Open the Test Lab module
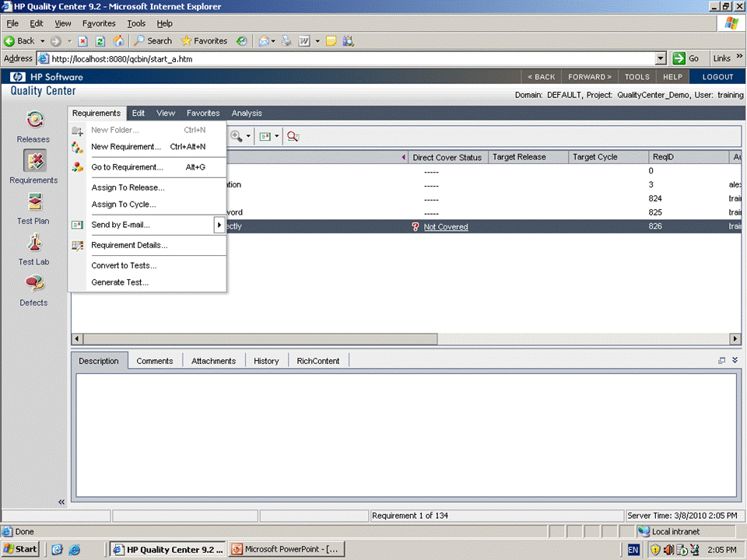 tap(33, 249)
